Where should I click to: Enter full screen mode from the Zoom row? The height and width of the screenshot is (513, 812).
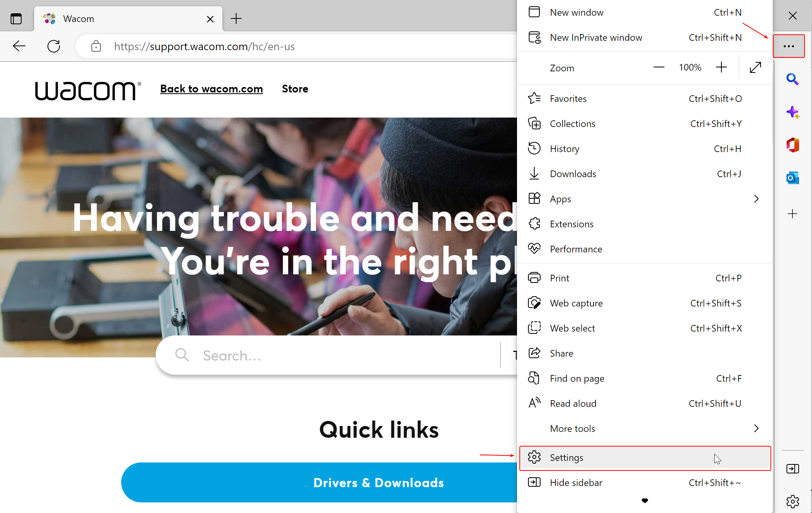pos(756,67)
